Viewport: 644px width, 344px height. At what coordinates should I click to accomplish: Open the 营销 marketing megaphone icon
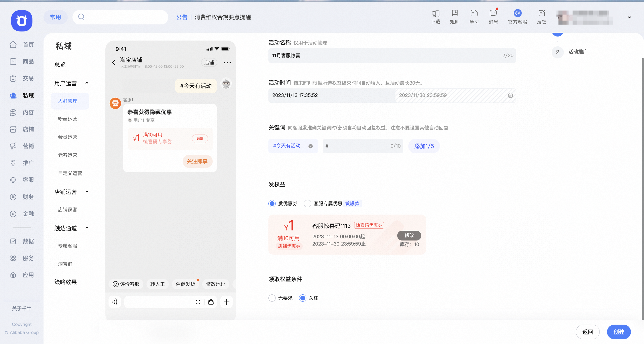(13, 146)
